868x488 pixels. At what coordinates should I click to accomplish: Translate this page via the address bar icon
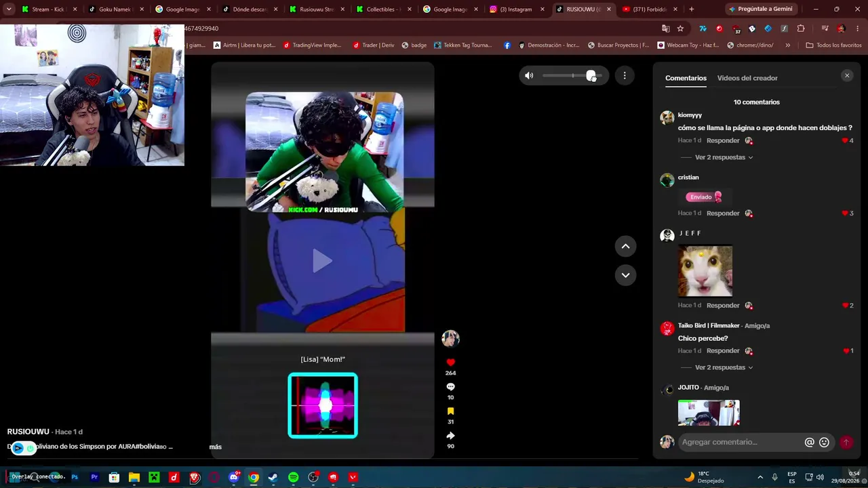click(666, 28)
